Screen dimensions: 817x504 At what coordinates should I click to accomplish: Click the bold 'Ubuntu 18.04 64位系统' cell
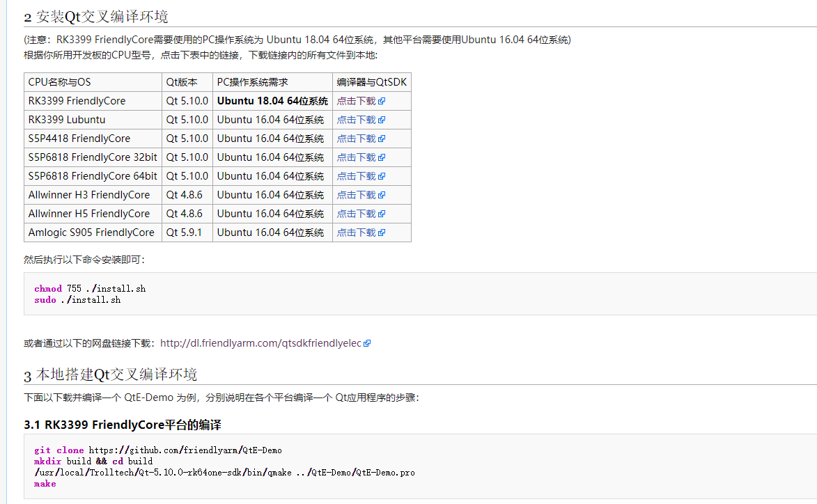pyautogui.click(x=272, y=101)
